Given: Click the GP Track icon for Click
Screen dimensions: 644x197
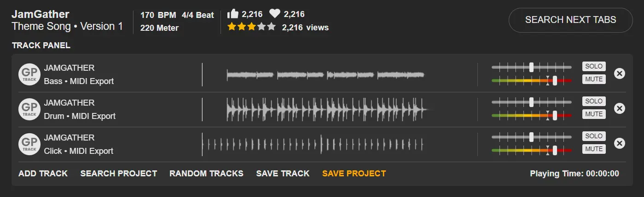Looking at the screenshot, I should click(x=29, y=144).
